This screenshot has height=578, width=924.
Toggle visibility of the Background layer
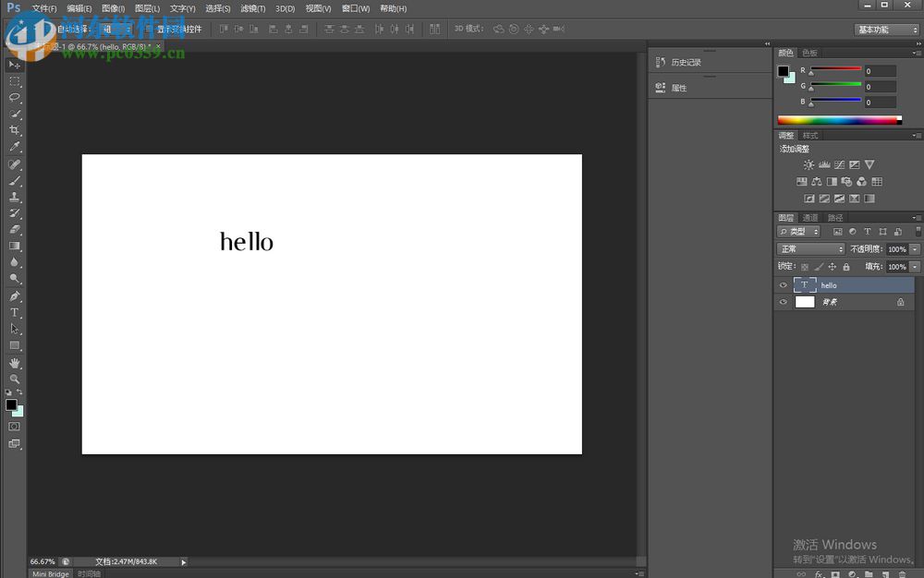784,301
